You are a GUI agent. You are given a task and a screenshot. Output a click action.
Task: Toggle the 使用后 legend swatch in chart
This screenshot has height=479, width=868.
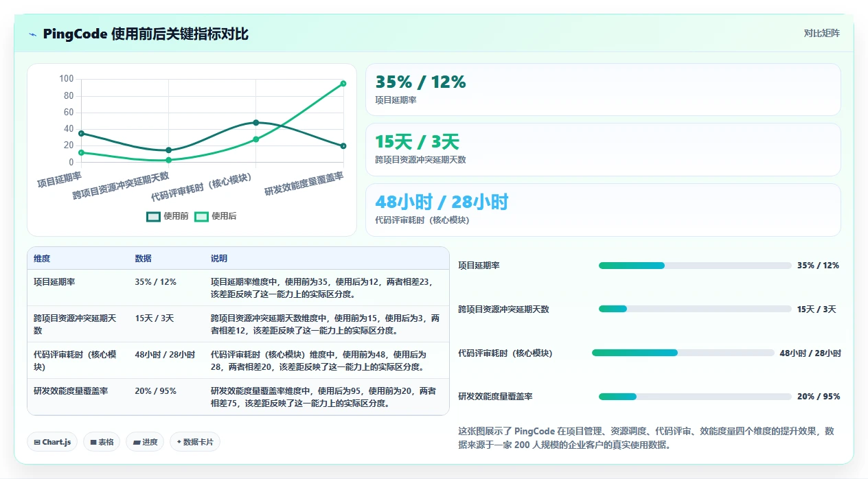coord(201,216)
